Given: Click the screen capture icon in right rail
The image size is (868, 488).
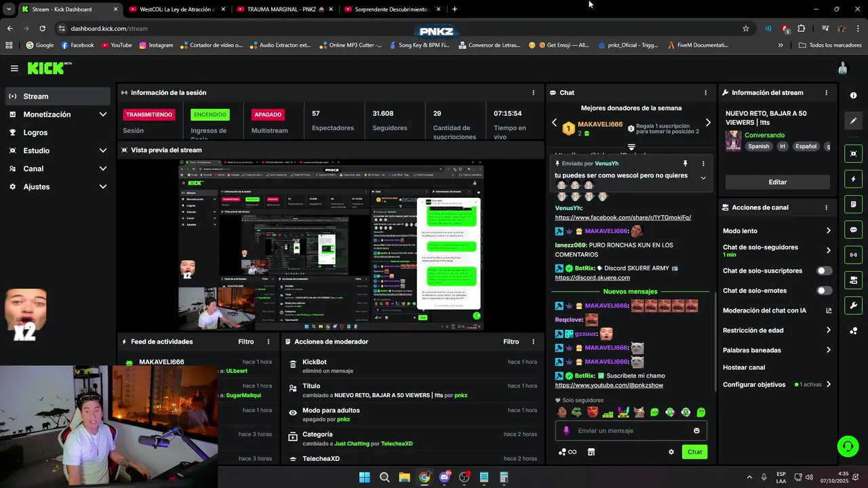Looking at the screenshot, I should pyautogui.click(x=853, y=154).
